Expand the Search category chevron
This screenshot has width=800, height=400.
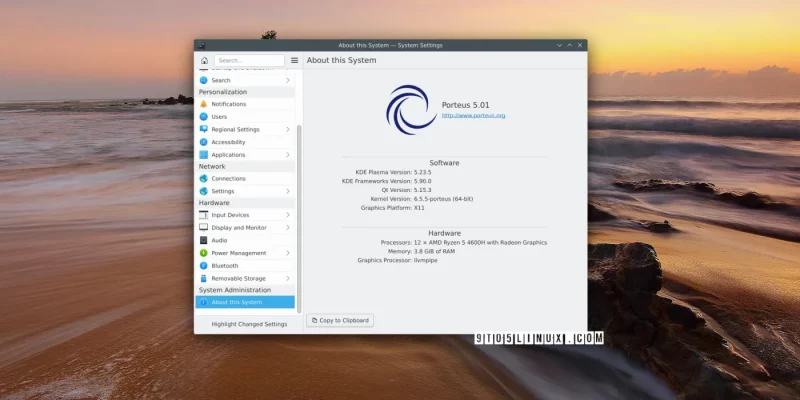[288, 80]
